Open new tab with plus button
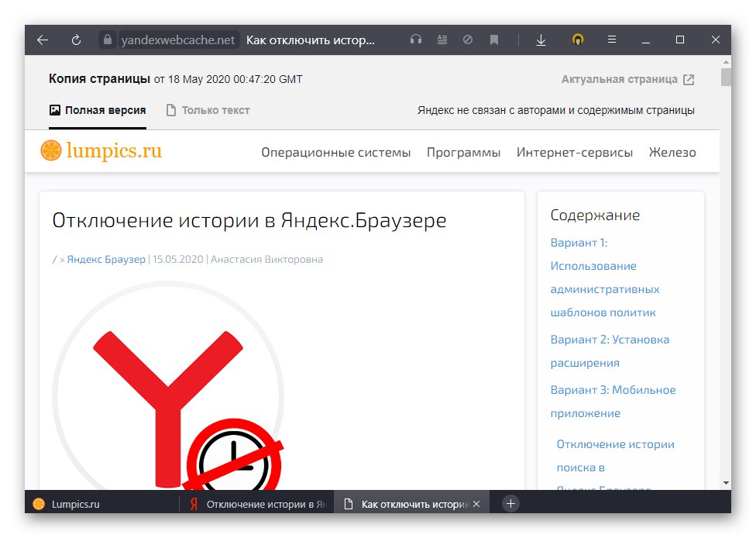 click(510, 504)
